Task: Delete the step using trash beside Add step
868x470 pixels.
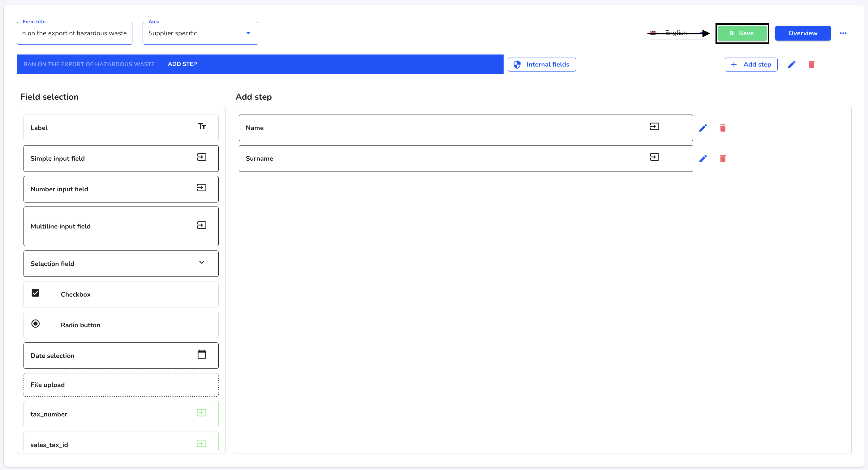Action: (x=812, y=64)
